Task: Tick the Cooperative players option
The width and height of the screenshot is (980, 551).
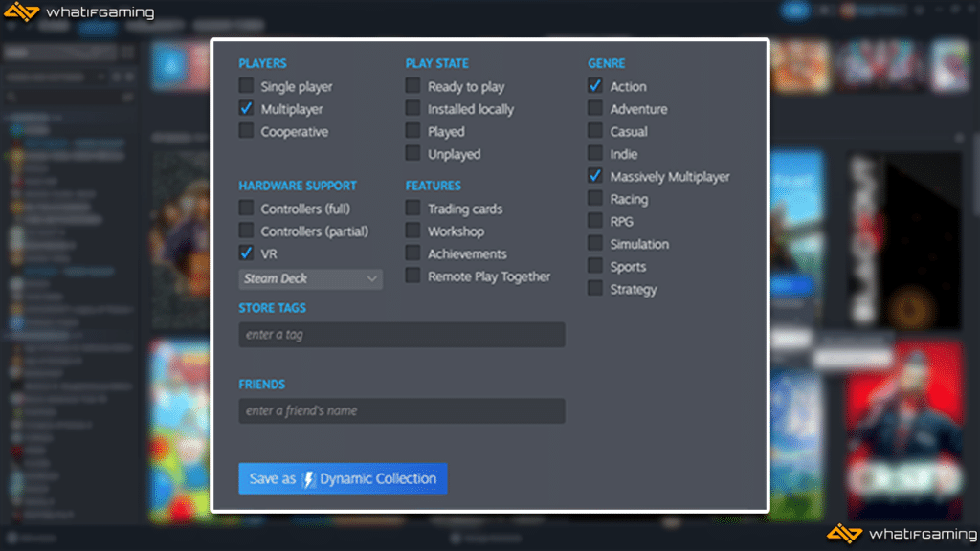Action: point(247,132)
